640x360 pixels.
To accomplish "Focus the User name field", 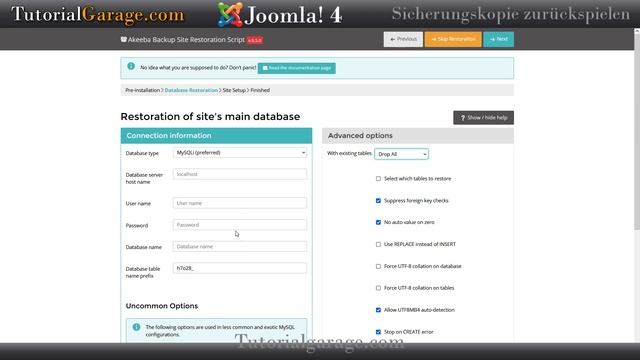I will point(240,203).
